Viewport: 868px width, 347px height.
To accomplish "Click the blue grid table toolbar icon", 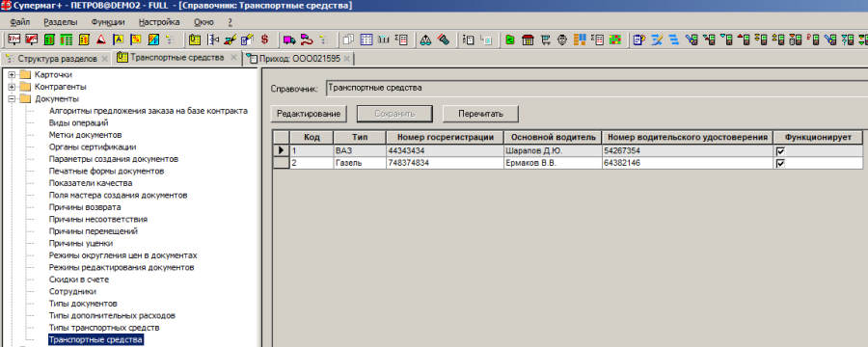I will [x=366, y=40].
